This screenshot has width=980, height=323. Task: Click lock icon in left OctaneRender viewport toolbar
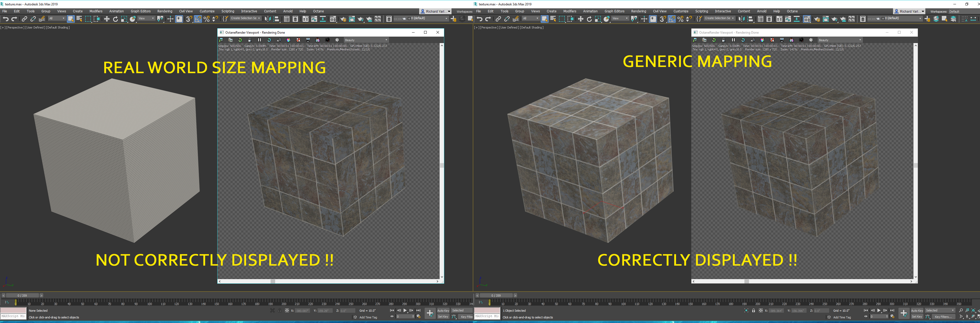tap(250, 40)
